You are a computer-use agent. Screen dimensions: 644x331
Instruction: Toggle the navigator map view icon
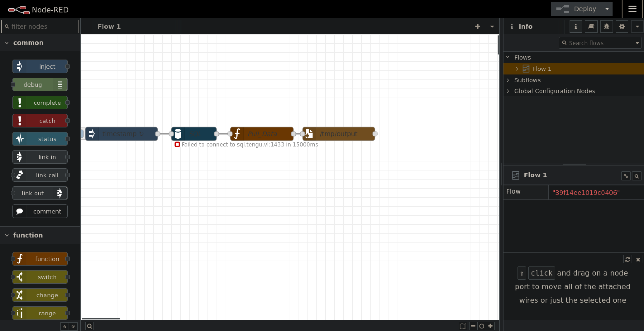[x=463, y=326]
